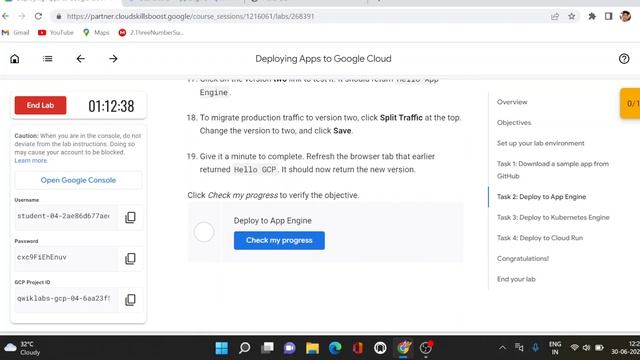
Task: Toggle the browser side panel icon
Action: 608,16
